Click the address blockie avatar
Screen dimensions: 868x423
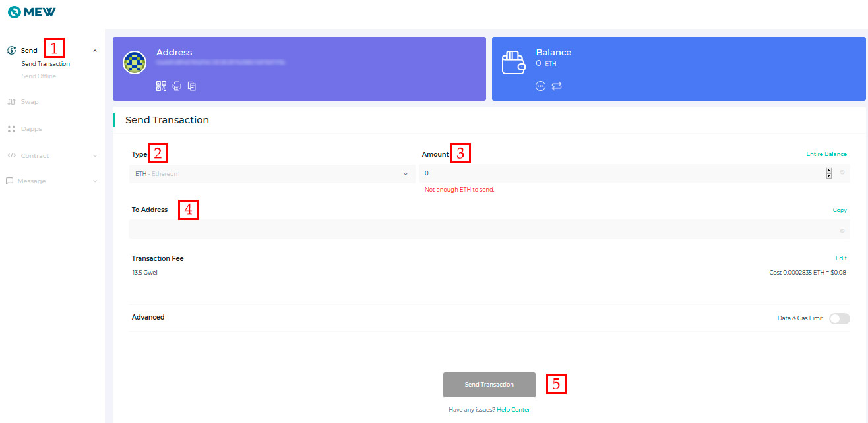(135, 63)
